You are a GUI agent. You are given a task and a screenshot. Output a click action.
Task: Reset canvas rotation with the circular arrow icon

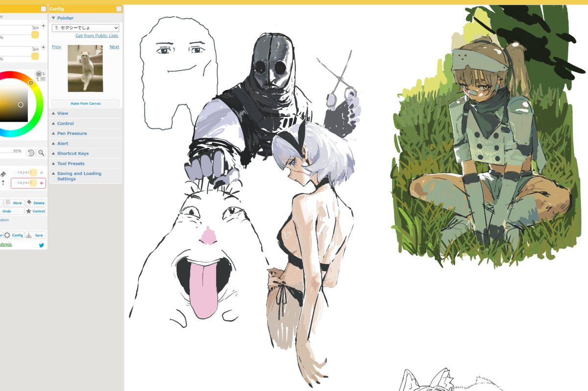[31, 153]
